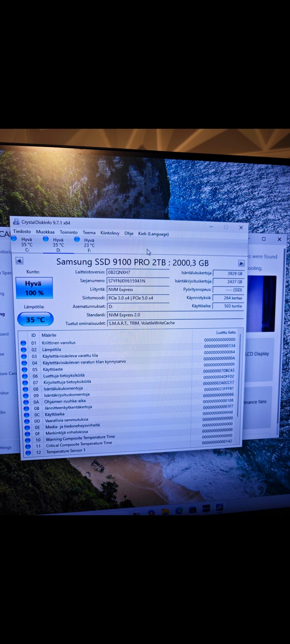Image resolution: width=290 pixels, height=644 pixels.
Task: Select the Kriittinen varoitus attribute text
Action: [59, 343]
